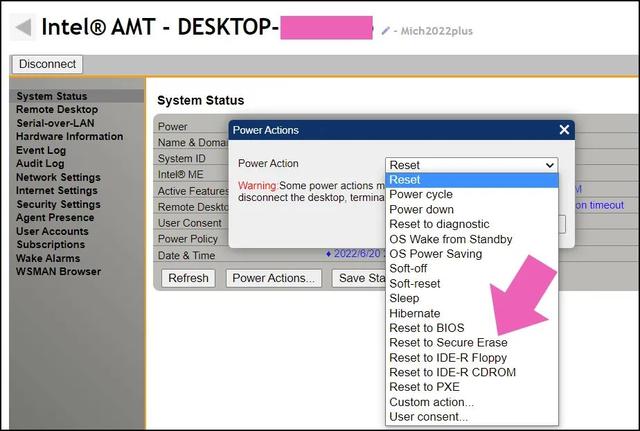This screenshot has width=640, height=431.
Task: Click the User Consent row label
Action: point(190,223)
